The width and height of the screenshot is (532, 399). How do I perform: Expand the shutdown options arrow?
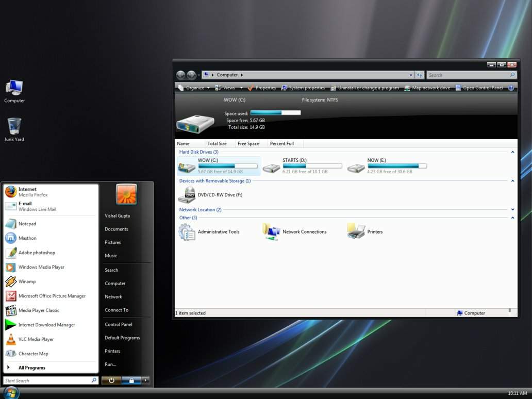145,380
